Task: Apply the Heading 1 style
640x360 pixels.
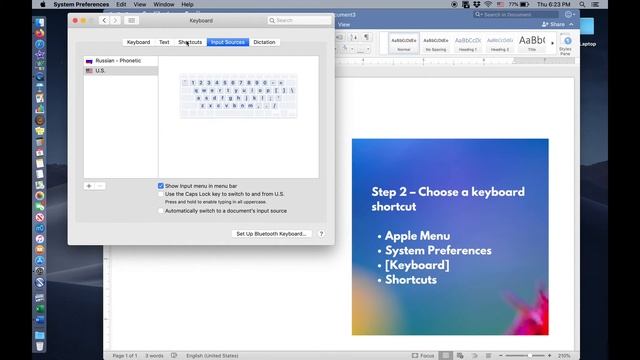Action: [x=468, y=44]
